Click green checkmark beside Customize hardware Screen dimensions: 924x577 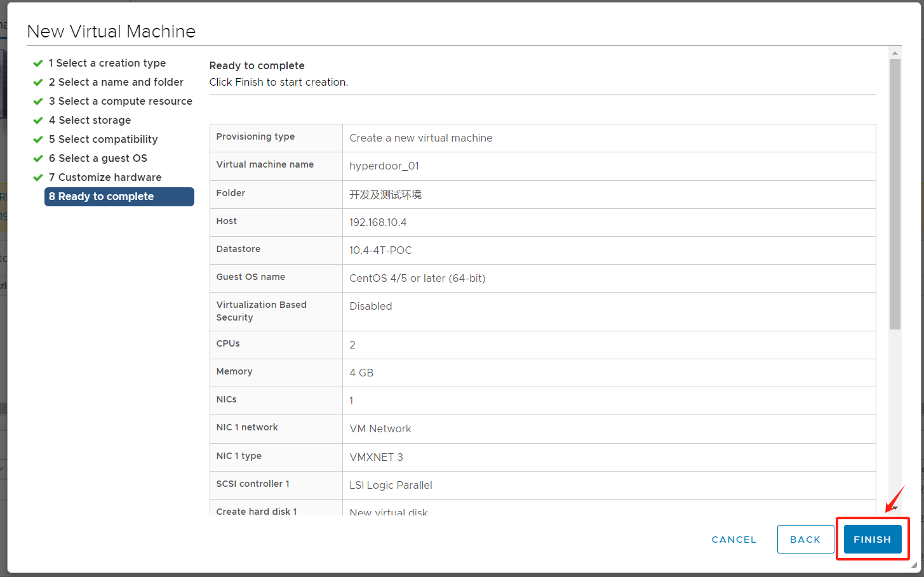tap(38, 178)
